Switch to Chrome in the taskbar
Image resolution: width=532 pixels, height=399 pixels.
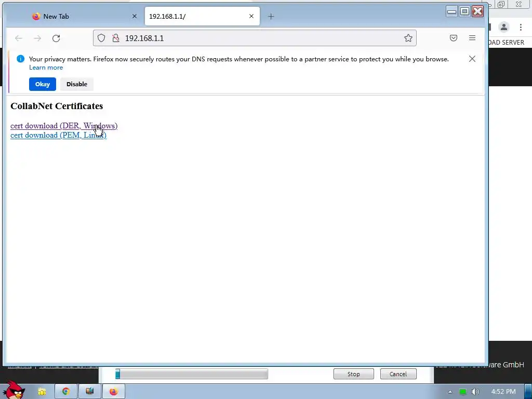click(x=66, y=392)
